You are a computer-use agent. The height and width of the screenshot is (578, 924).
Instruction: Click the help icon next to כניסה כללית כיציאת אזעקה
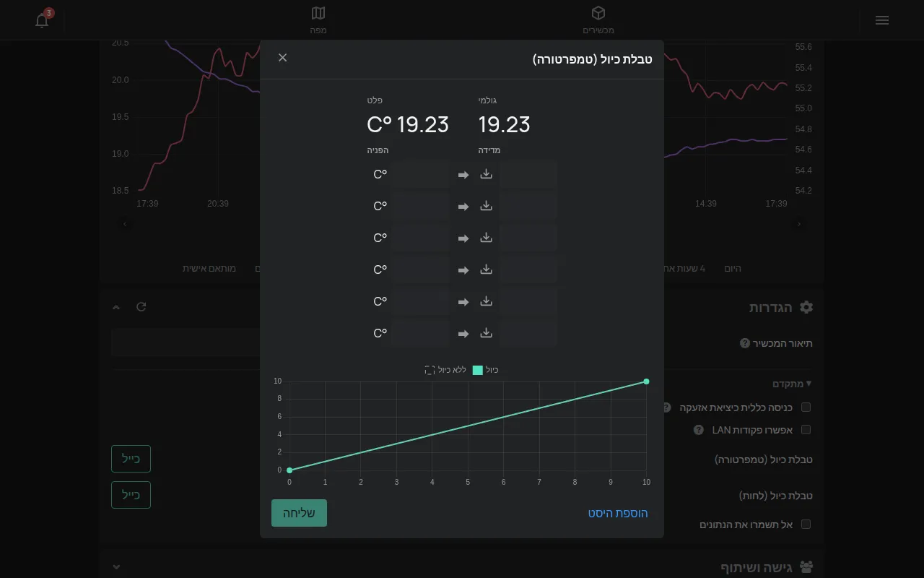(667, 407)
